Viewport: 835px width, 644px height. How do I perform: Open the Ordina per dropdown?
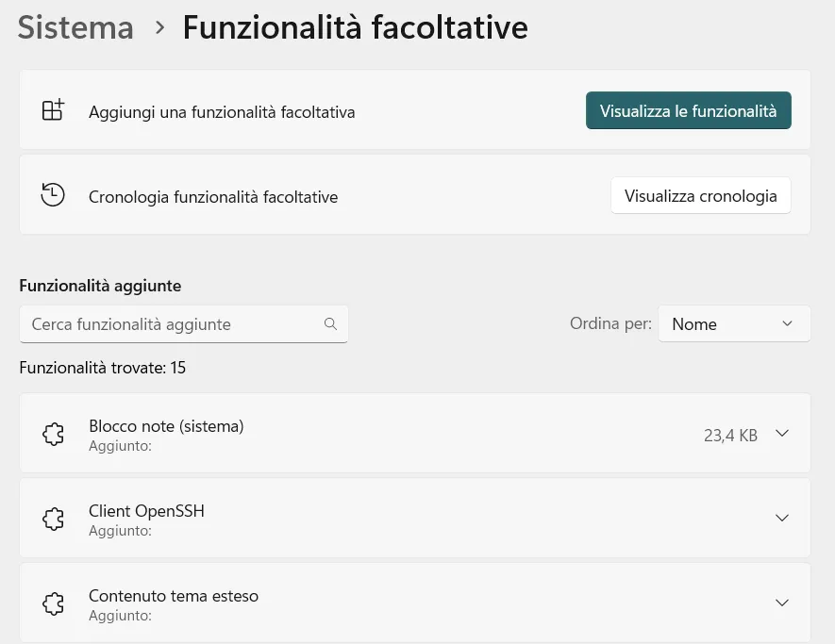click(x=734, y=323)
